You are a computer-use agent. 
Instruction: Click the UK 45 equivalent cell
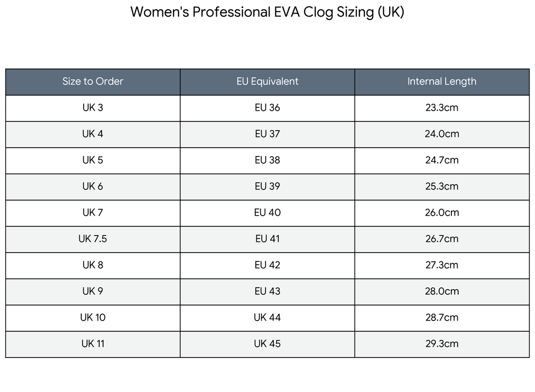(x=267, y=344)
